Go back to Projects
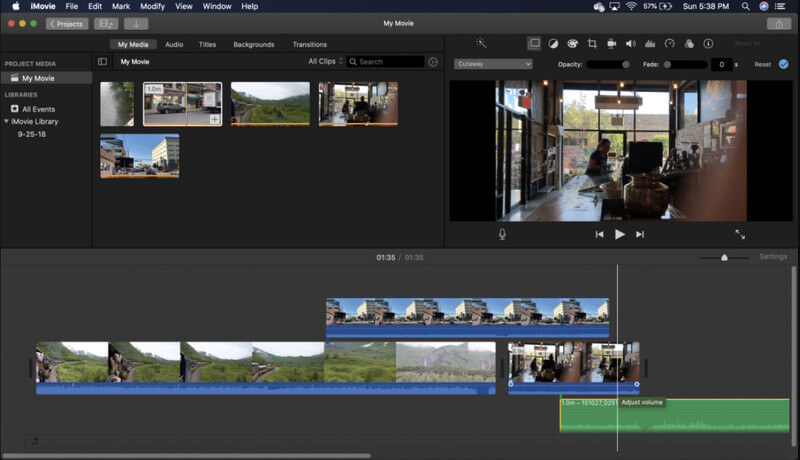 [x=67, y=23]
